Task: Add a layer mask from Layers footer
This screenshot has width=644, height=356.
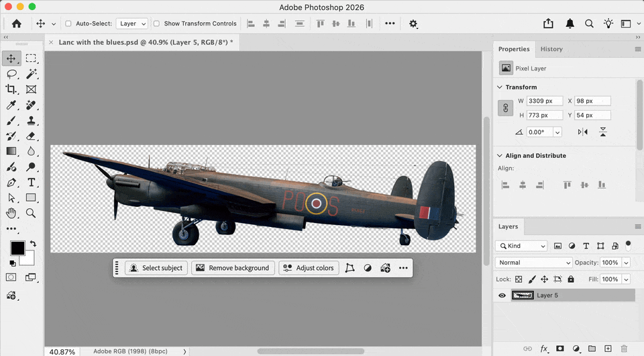Action: coord(559,349)
